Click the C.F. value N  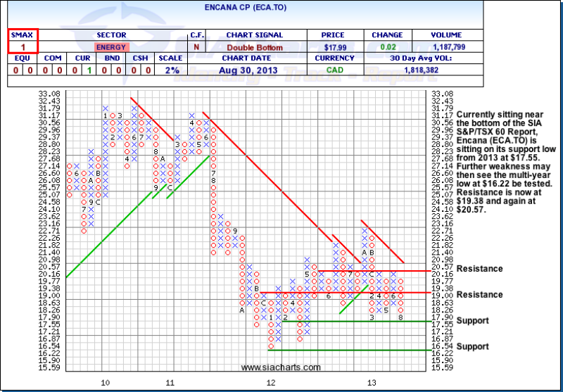[x=196, y=46]
